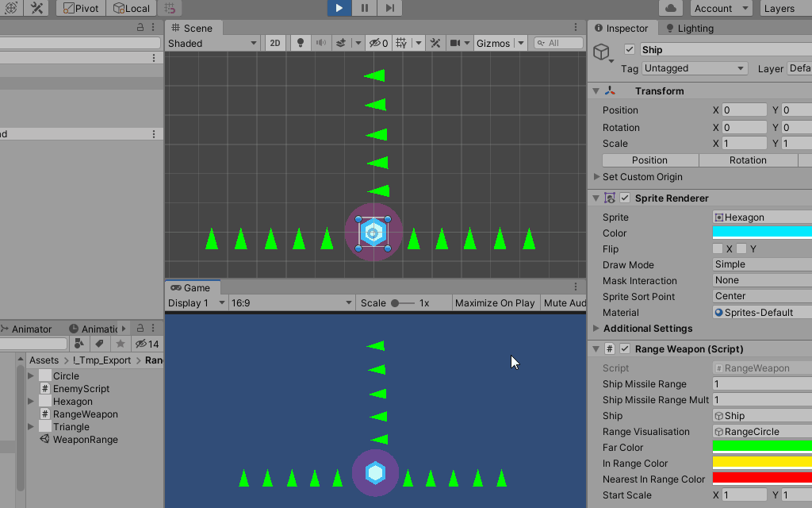Switch pivot mode using the Pivot button
The image size is (812, 508).
pyautogui.click(x=80, y=8)
